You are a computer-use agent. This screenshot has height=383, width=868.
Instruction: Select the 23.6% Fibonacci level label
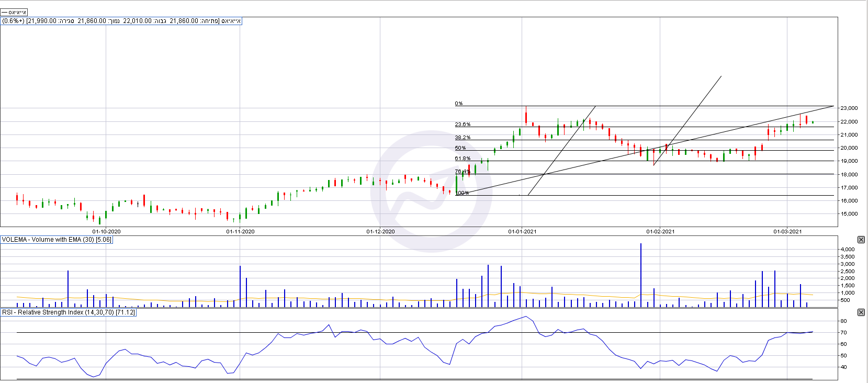pyautogui.click(x=463, y=125)
